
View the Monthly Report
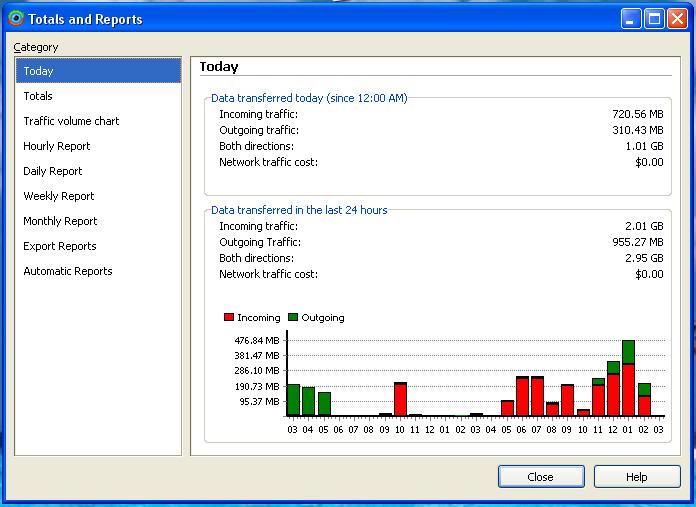tap(60, 221)
